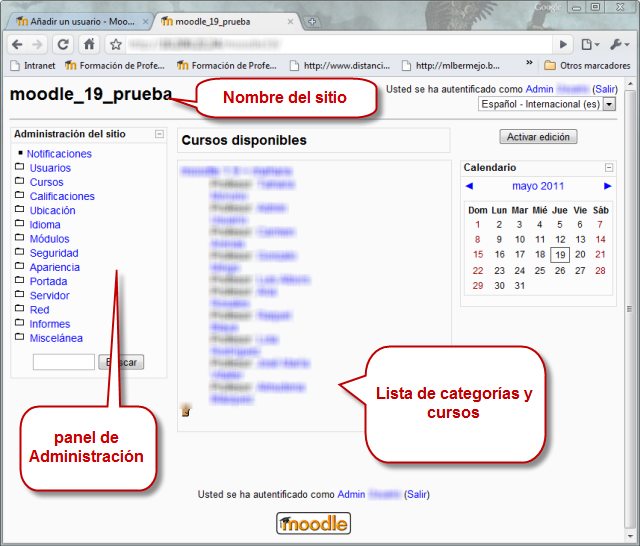Go to next month in calendar
Viewport: 640px width, 546px height.
607,187
